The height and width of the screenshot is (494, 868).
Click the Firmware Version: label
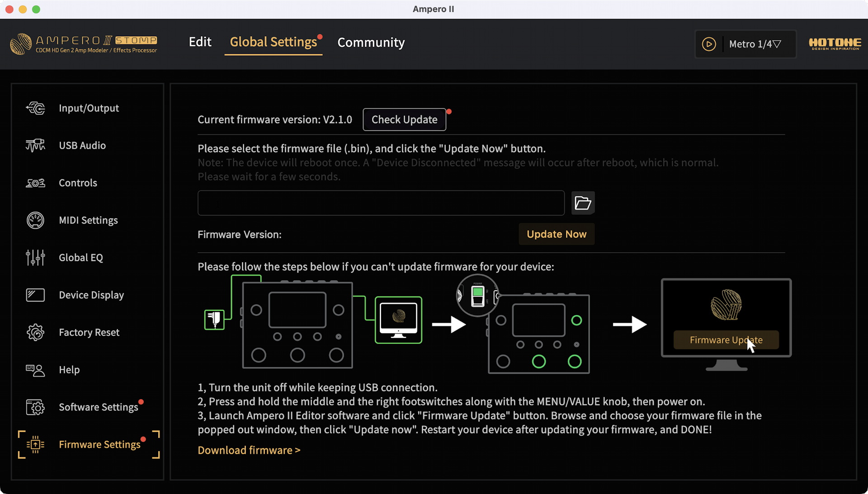[240, 235]
